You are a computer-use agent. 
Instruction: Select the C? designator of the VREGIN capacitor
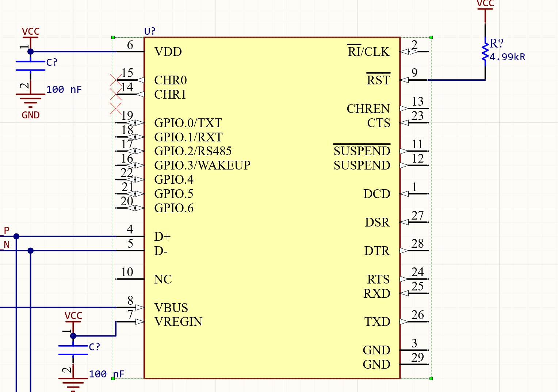(95, 347)
